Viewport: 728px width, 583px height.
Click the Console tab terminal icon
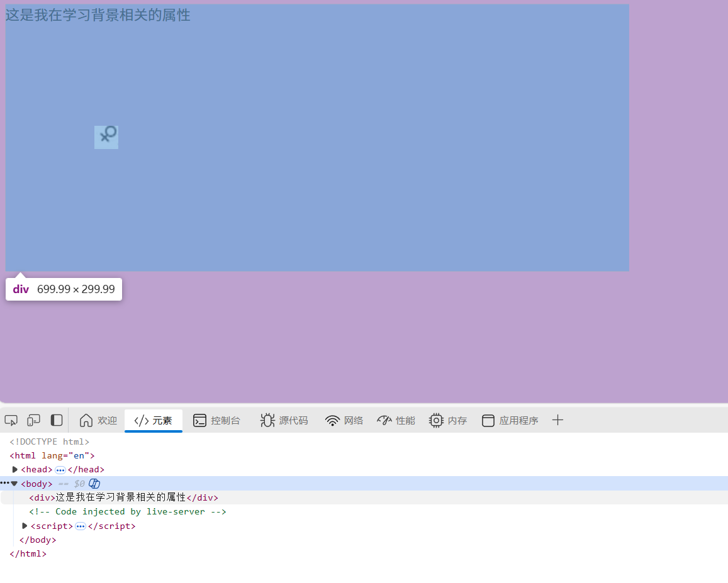199,421
